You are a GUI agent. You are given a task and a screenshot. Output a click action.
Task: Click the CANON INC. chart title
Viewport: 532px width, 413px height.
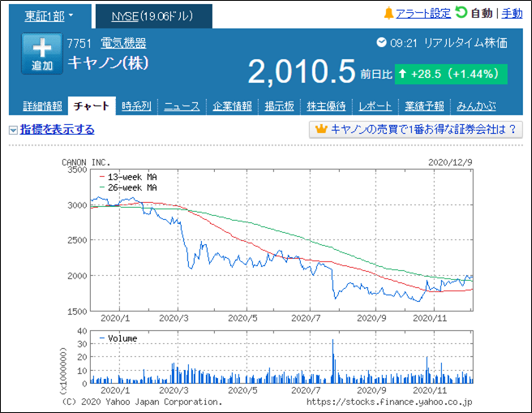[86, 162]
